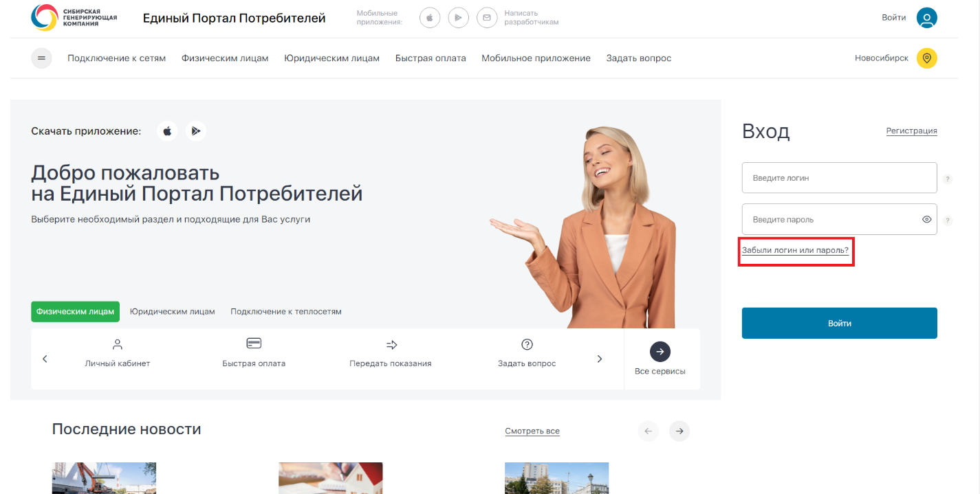This screenshot has width=980, height=494.
Task: Click help question mark beside login field
Action: [948, 179]
